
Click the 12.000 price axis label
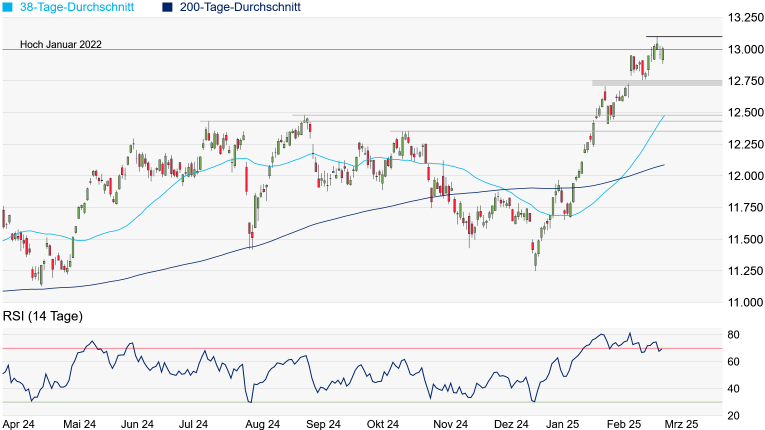[x=746, y=176]
